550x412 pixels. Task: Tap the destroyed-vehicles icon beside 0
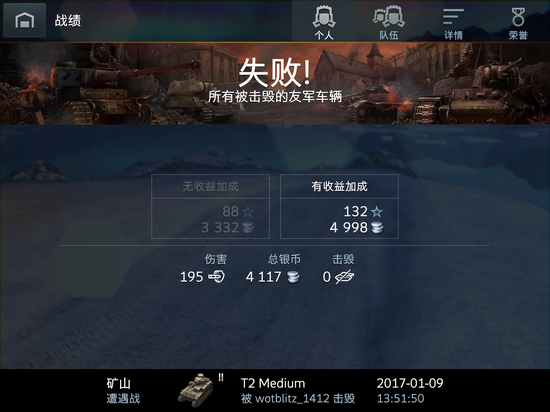[344, 277]
